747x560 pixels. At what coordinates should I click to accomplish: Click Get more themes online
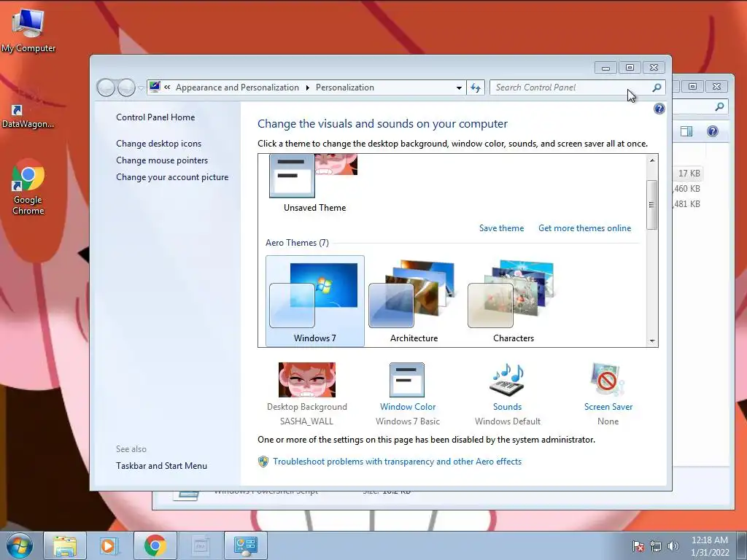pyautogui.click(x=584, y=228)
